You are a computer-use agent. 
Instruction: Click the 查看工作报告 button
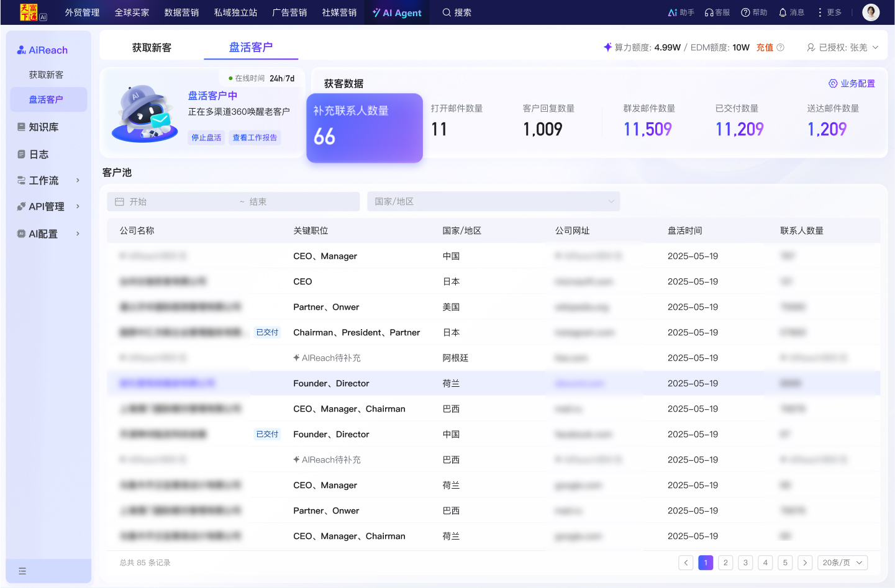click(255, 138)
